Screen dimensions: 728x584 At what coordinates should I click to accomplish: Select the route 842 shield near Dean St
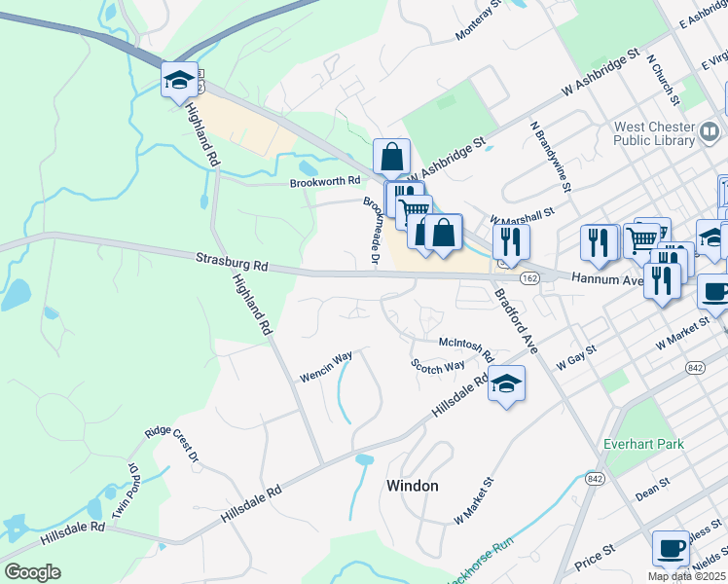coord(595,479)
